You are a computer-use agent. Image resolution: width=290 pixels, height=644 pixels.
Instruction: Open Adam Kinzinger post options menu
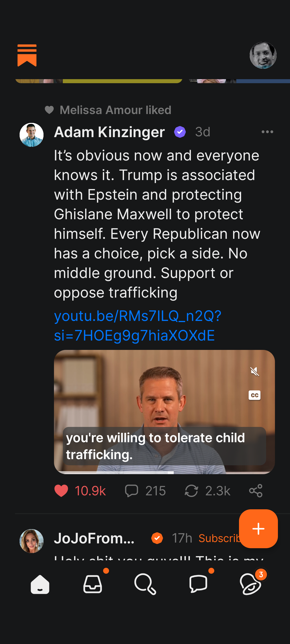click(x=267, y=132)
